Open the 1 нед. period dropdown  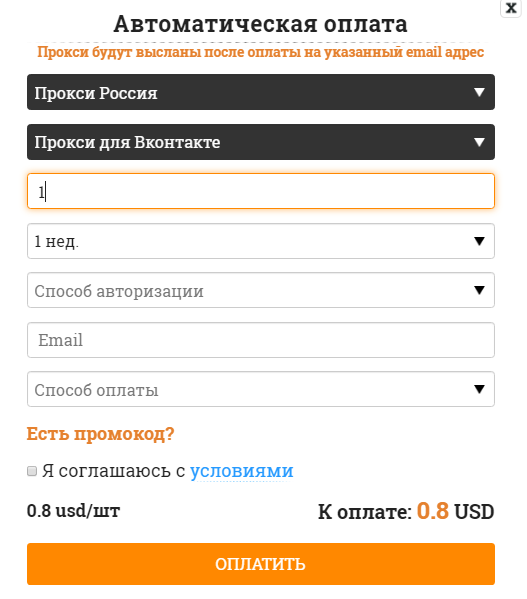coord(261,241)
